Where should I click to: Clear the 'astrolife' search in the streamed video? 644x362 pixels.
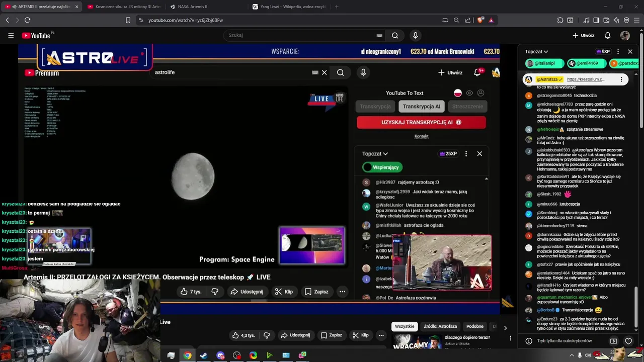point(325,72)
